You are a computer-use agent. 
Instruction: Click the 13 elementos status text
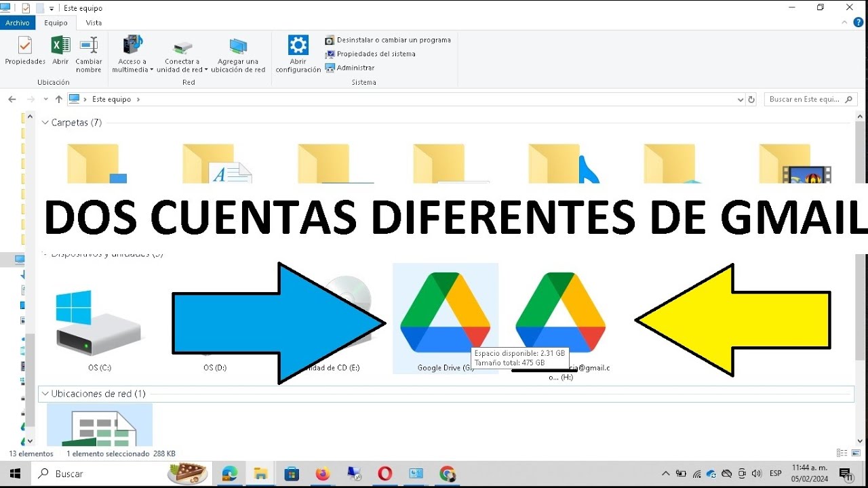[31, 454]
